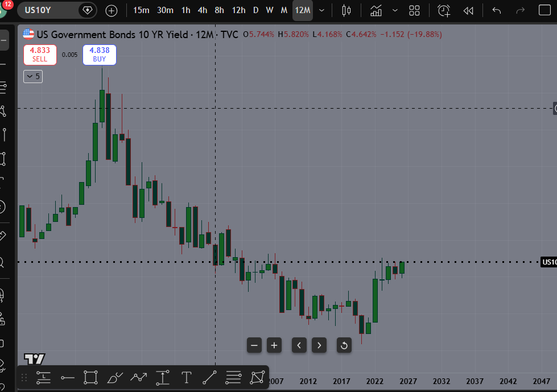Open the four-squares layout templates icon
Viewport: 557px width, 392px height.
click(414, 10)
